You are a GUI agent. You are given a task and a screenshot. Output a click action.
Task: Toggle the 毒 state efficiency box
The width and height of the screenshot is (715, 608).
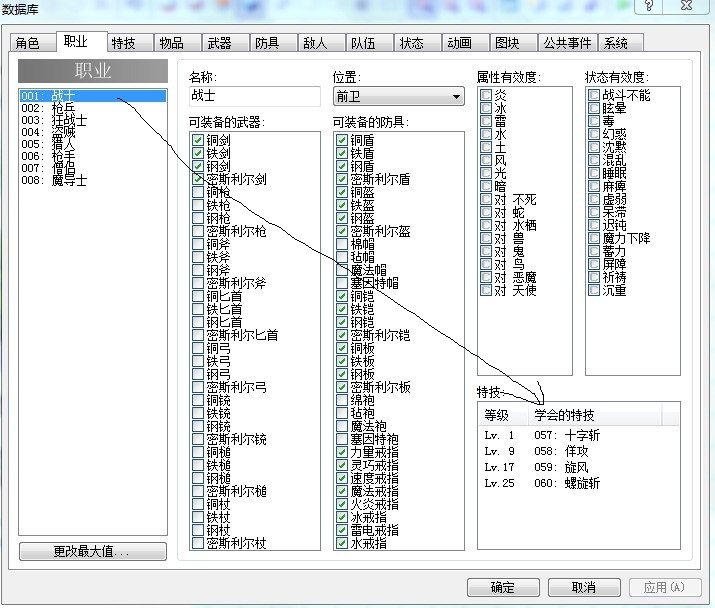click(x=594, y=121)
